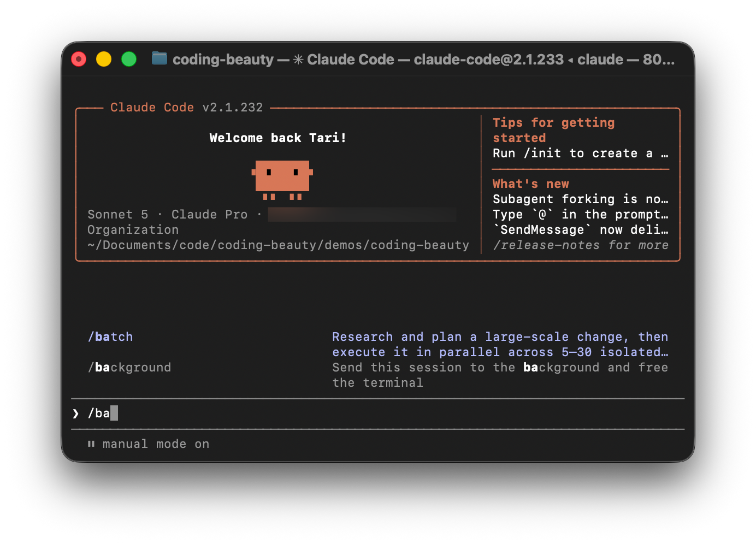756x543 pixels.
Task: Click the "Run /init to create a" tip
Action: pos(580,154)
